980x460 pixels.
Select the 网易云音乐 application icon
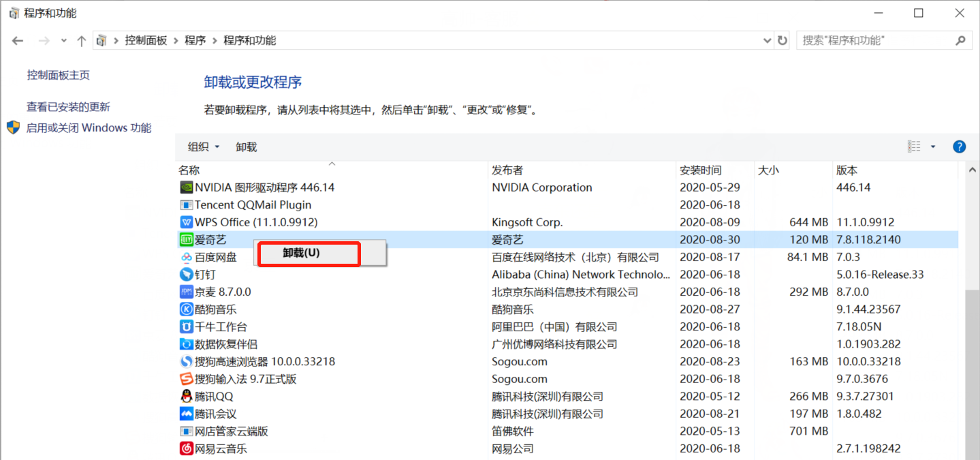(x=187, y=448)
